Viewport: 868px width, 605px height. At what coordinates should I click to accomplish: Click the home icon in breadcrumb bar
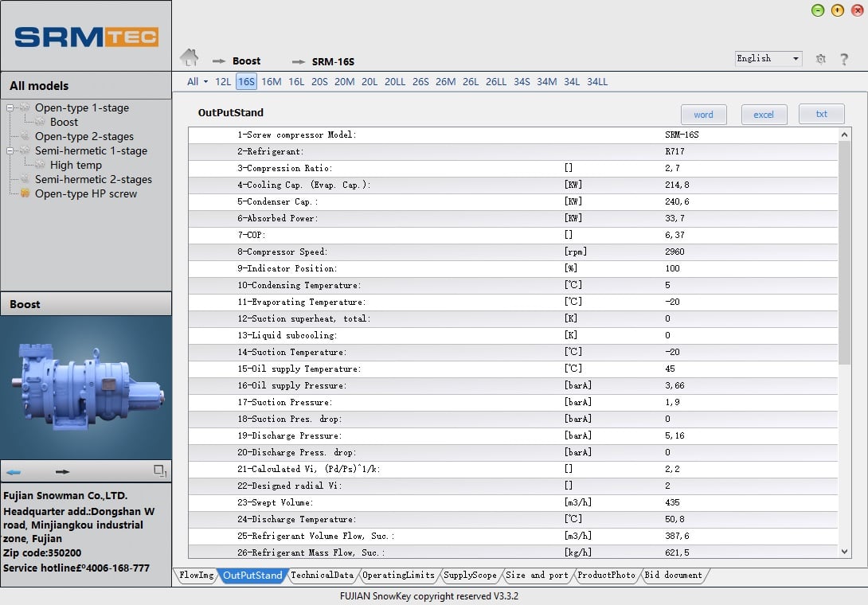click(189, 58)
